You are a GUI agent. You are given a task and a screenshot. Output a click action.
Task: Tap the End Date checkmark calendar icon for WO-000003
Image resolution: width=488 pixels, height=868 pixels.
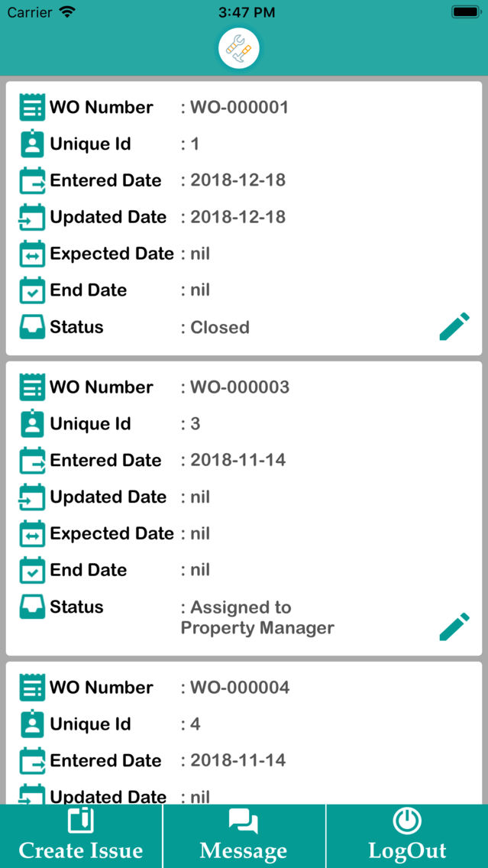(31, 571)
